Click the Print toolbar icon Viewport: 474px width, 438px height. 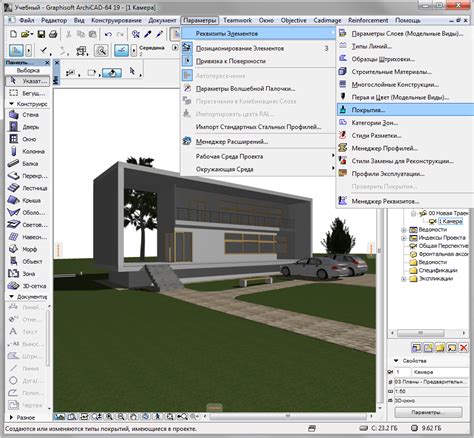coord(53,34)
